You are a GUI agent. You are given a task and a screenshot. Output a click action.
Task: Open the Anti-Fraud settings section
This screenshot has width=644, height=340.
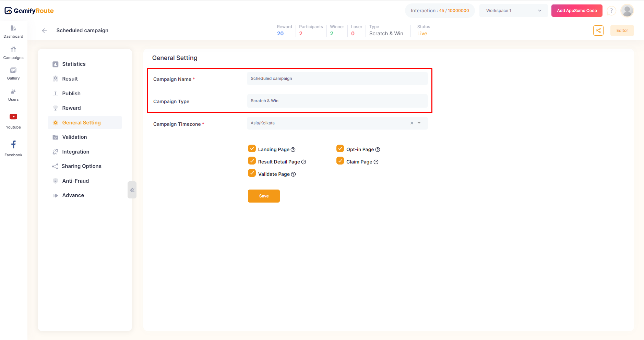coord(75,181)
